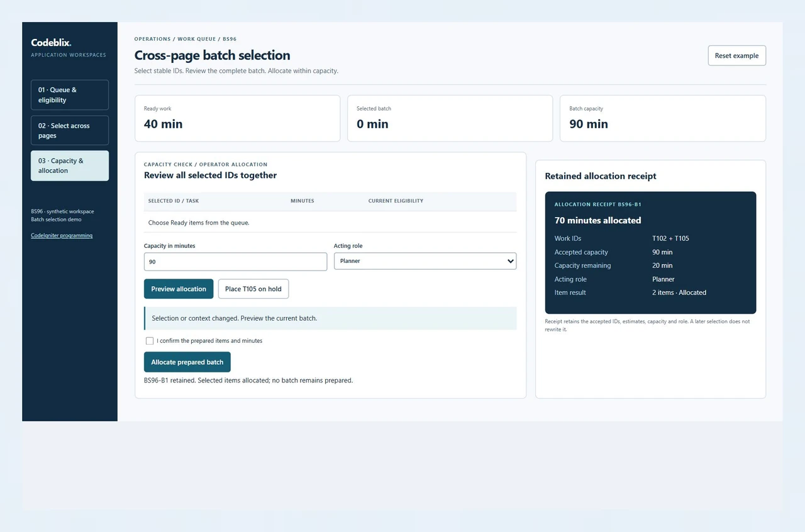
Task: Select the Ready work 40 min value
Action: tap(163, 124)
